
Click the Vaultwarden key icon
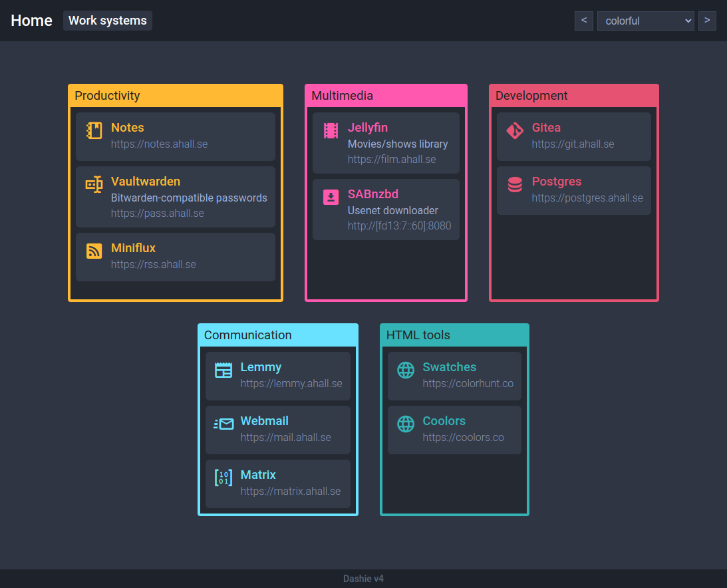point(94,184)
